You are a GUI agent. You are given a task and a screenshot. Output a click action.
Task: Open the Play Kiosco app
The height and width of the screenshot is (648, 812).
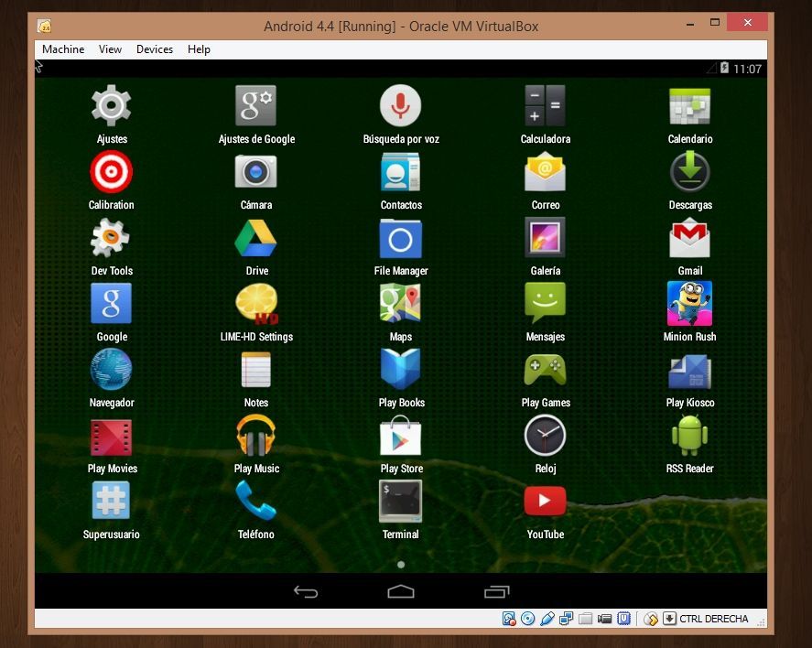(689, 371)
